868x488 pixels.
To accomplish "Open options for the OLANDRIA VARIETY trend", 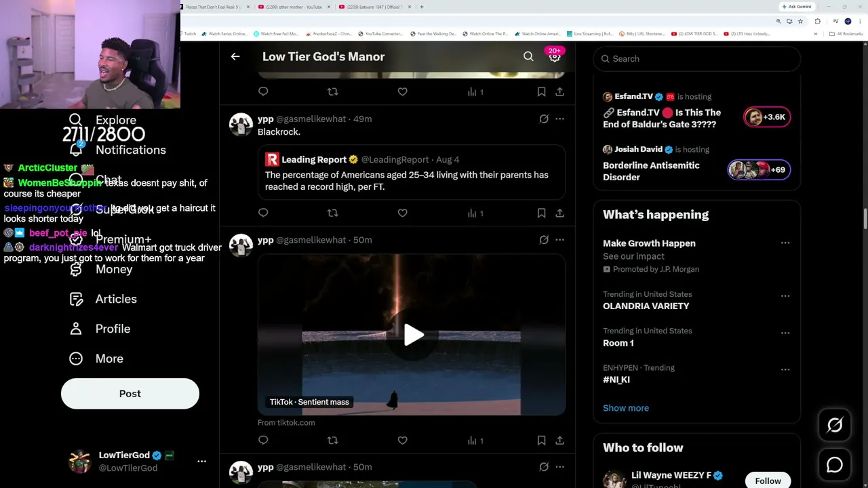I will pos(785,296).
